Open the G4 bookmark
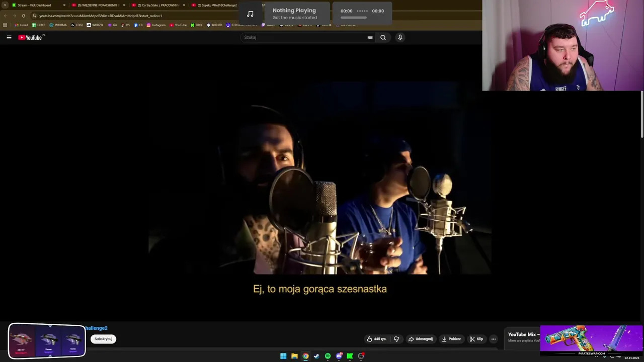644x362 pixels. tap(112, 25)
